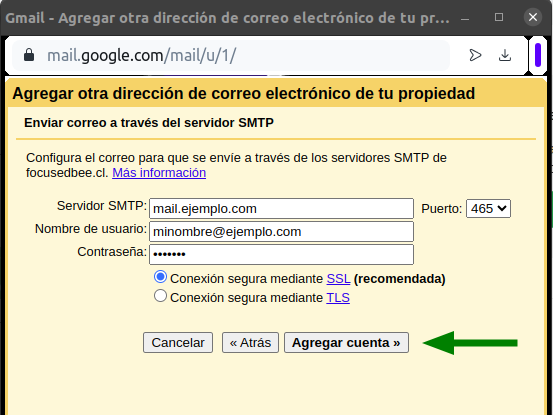Click the send/share arrow icon in address bar
Viewport: 553px width, 415px height.
pyautogui.click(x=475, y=55)
